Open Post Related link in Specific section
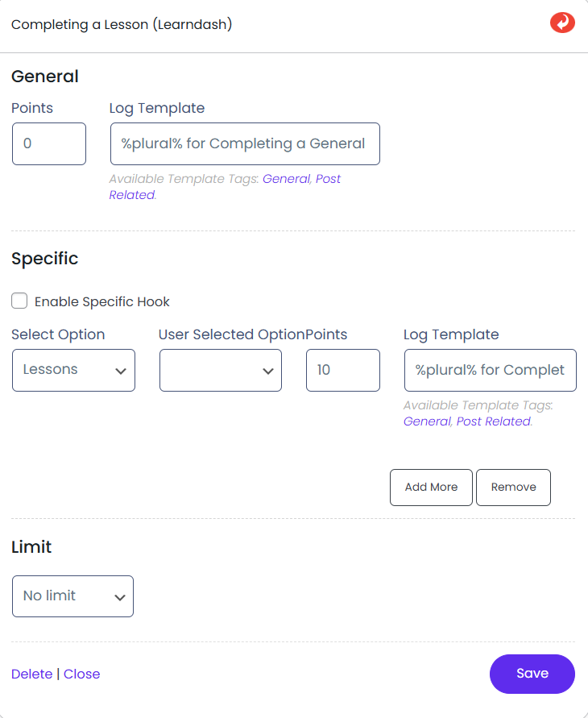Viewport: 588px width, 718px height. [493, 421]
